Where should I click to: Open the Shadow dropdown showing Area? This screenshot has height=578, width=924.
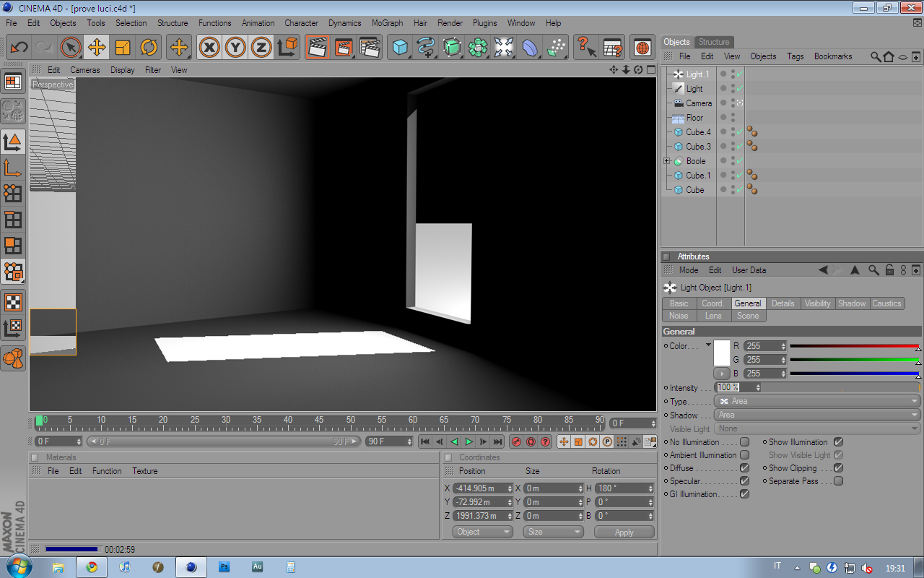coord(817,415)
